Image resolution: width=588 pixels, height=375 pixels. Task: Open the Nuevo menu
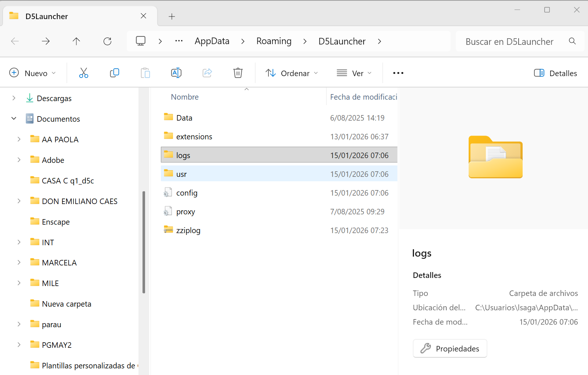click(x=32, y=73)
